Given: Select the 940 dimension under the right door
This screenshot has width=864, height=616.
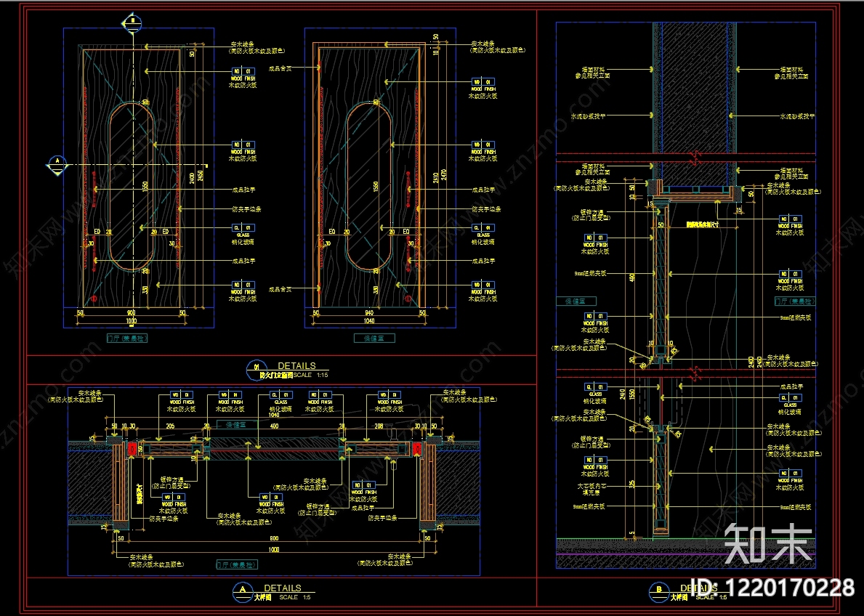Looking at the screenshot, I should [369, 312].
